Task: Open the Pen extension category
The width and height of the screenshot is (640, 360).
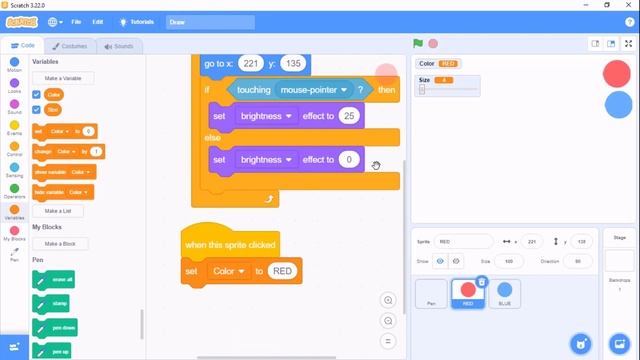Action: tap(14, 255)
